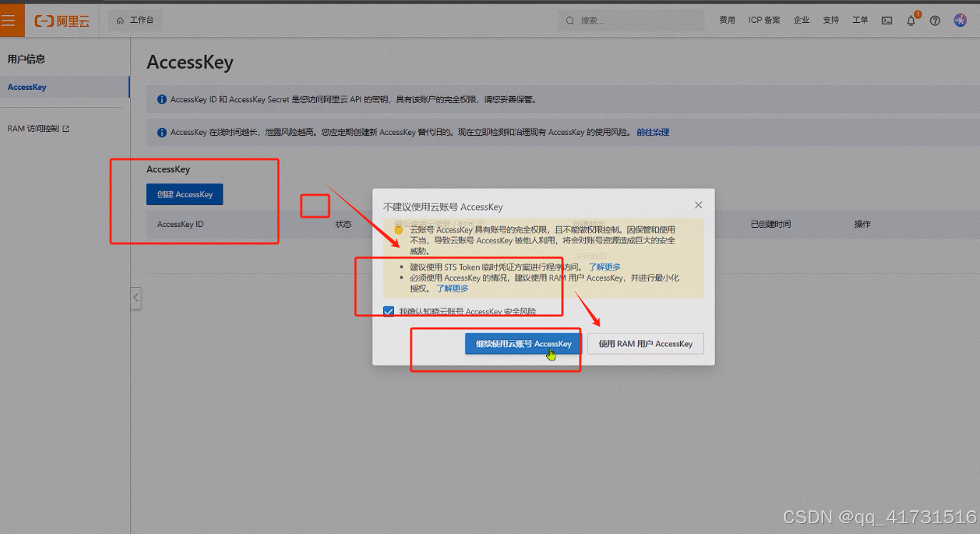The image size is (980, 534).
Task: Open the 支持 menu
Action: point(831,21)
